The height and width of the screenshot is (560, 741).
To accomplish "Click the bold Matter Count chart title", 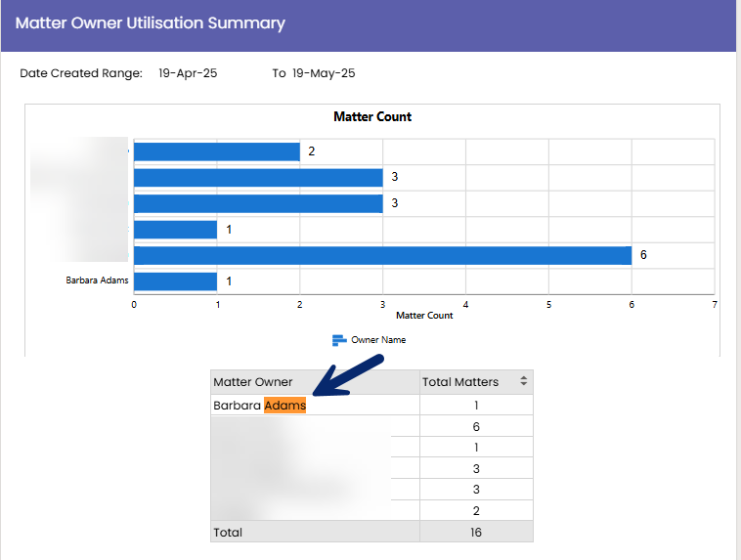I will [x=372, y=116].
